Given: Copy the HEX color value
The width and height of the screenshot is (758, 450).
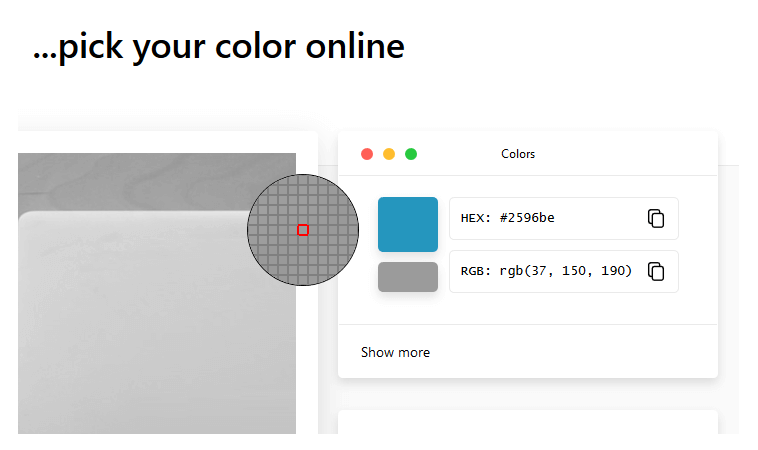Looking at the screenshot, I should pos(656,218).
